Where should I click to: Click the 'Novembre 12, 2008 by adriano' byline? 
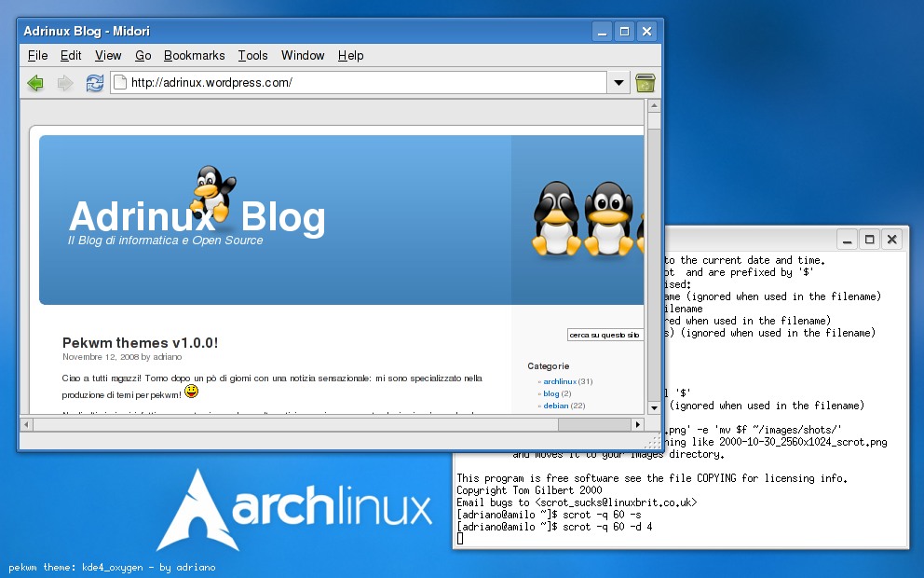coord(122,357)
